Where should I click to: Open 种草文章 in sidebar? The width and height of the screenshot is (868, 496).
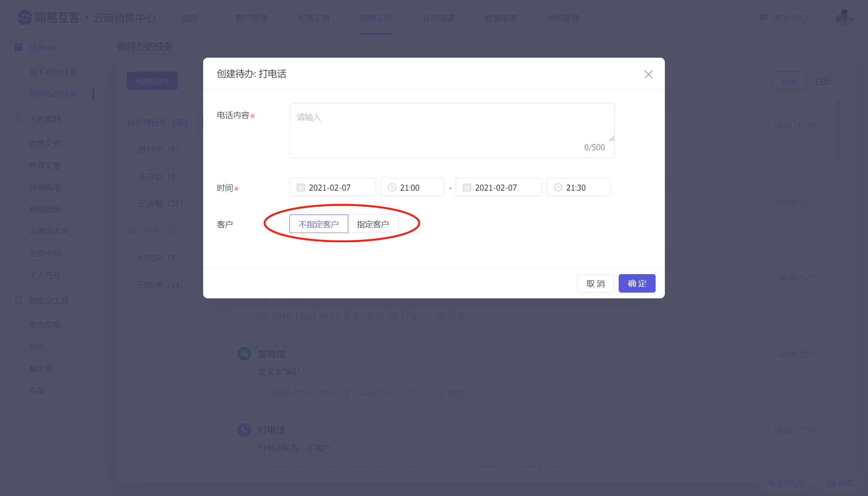(45, 165)
